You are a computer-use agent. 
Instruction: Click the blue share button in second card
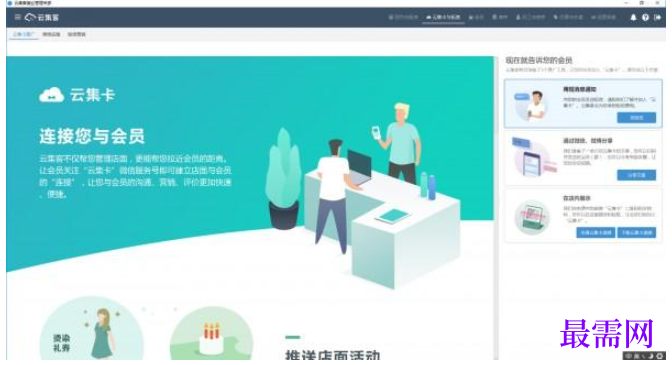[x=636, y=175]
